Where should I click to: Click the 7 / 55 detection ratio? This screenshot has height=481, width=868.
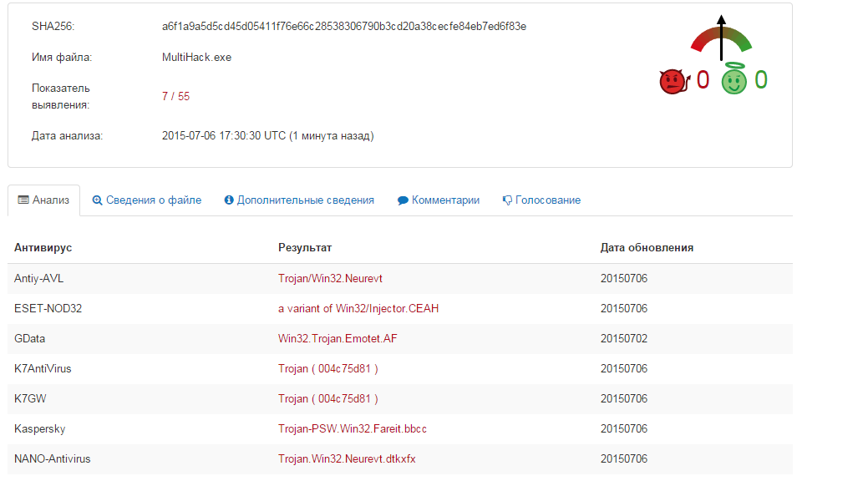point(175,97)
